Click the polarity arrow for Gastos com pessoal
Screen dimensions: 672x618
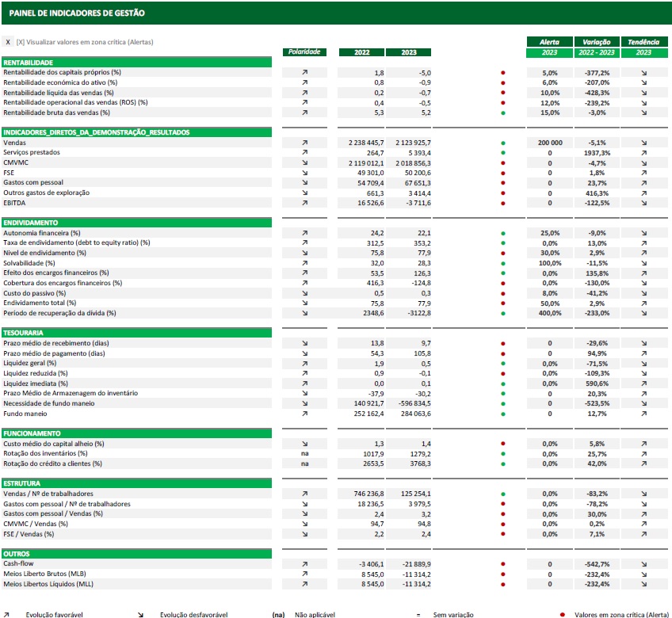pos(304,183)
